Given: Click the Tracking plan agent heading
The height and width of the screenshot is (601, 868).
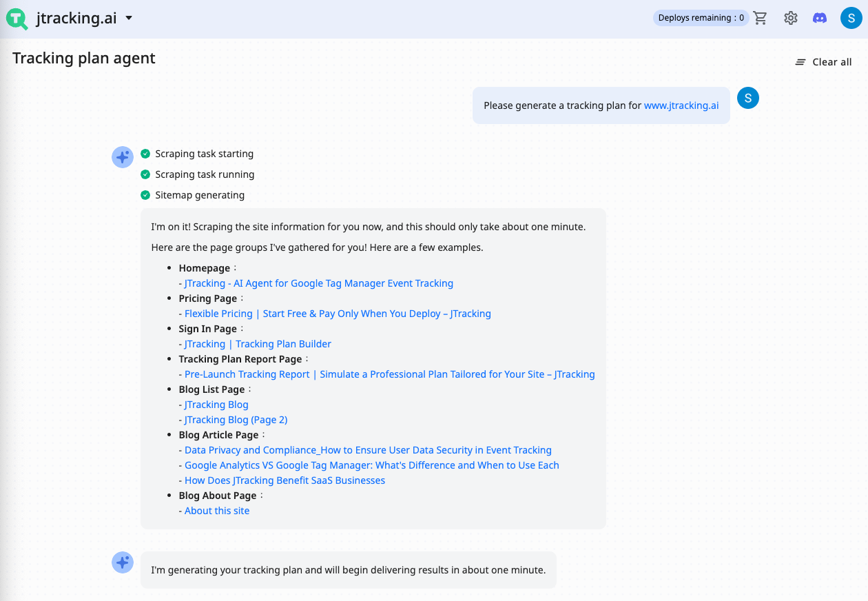Looking at the screenshot, I should [84, 58].
